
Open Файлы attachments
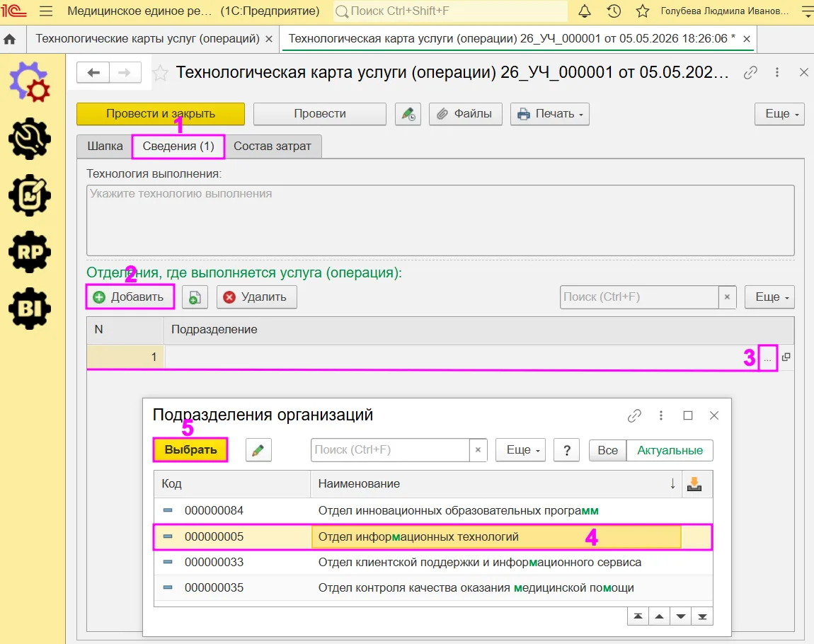(x=466, y=114)
